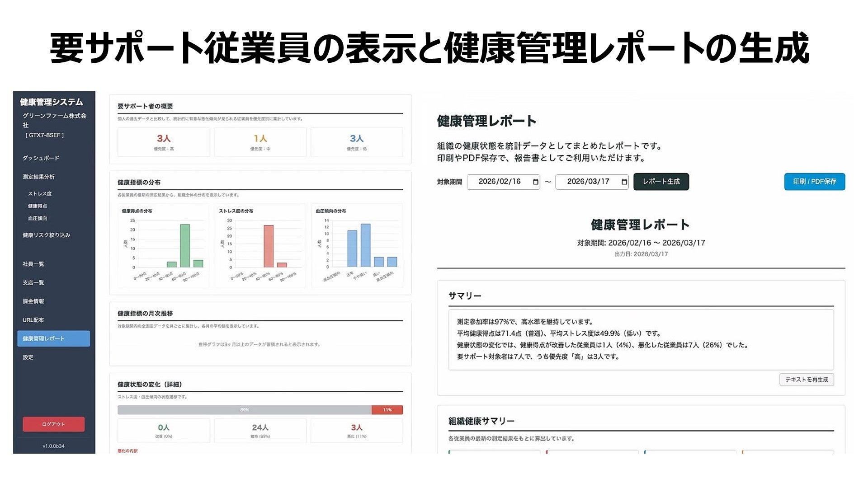The height and width of the screenshot is (488, 868).
Task: Open ストレス度 sub-item in sidebar
Action: click(x=40, y=194)
